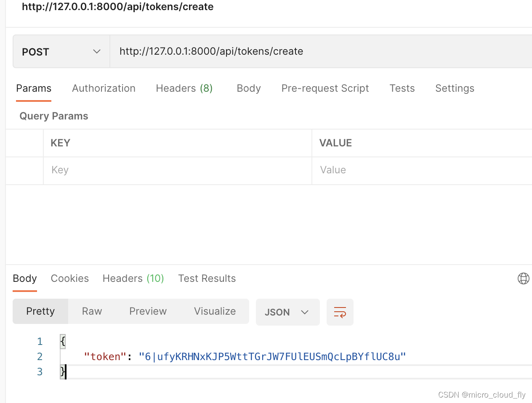Click the Key input under Query Params

pyautogui.click(x=126, y=170)
